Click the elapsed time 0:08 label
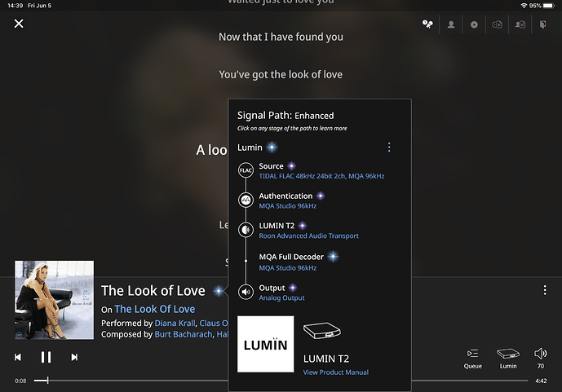The height and width of the screenshot is (392, 562). (20, 381)
